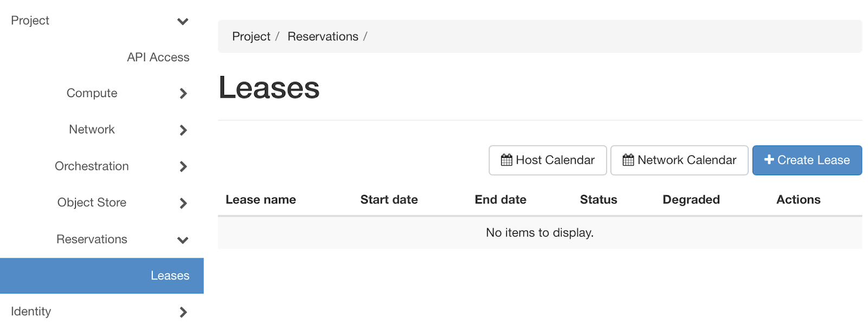Image resolution: width=868 pixels, height=331 pixels.
Task: Select the Leases sidebar item
Action: 170,276
